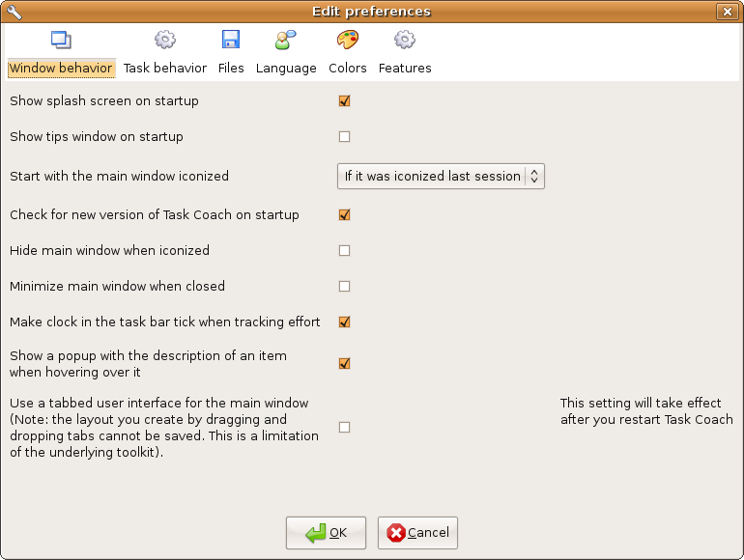Switch to the Language tab label
Viewport: 744px width, 560px height.
(286, 69)
